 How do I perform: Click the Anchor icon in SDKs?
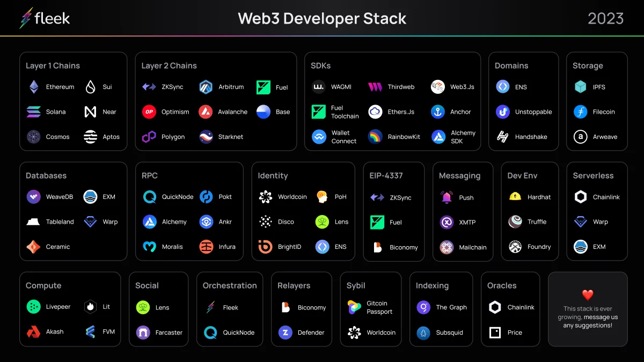click(x=438, y=112)
